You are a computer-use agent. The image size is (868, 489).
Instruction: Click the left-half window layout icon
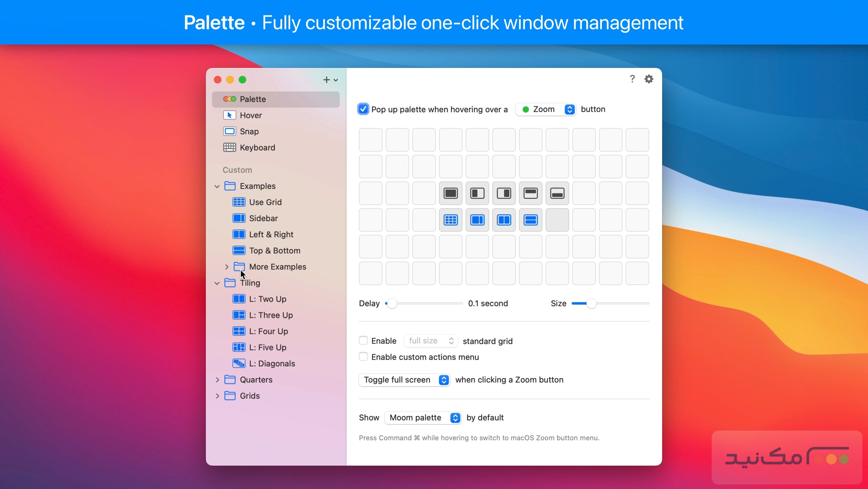coord(477,193)
